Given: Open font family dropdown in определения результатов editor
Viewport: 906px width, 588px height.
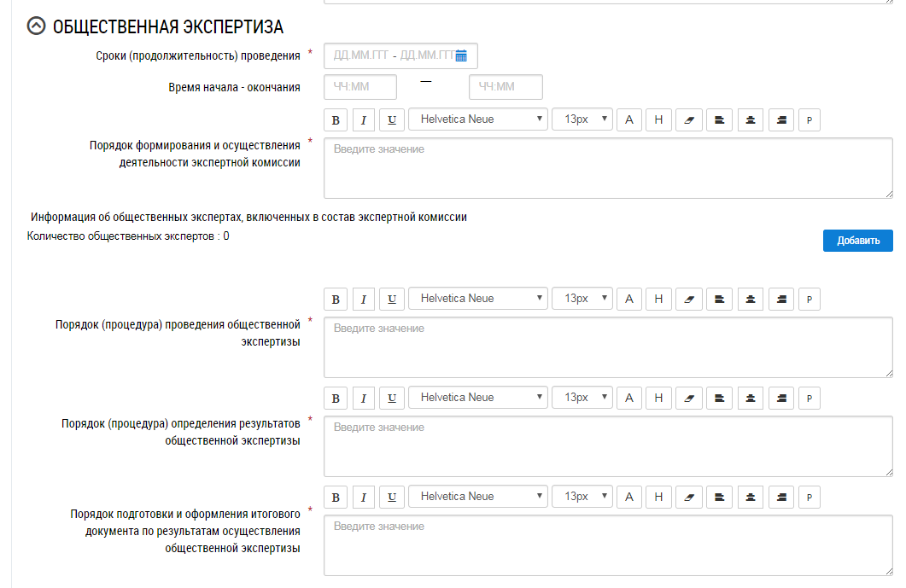Looking at the screenshot, I should click(479, 398).
